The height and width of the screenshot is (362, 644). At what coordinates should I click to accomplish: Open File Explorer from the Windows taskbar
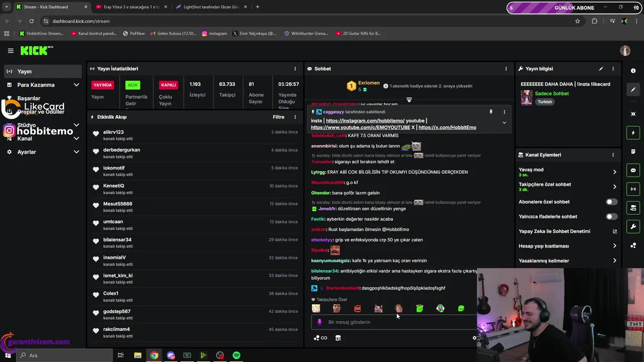(x=138, y=355)
